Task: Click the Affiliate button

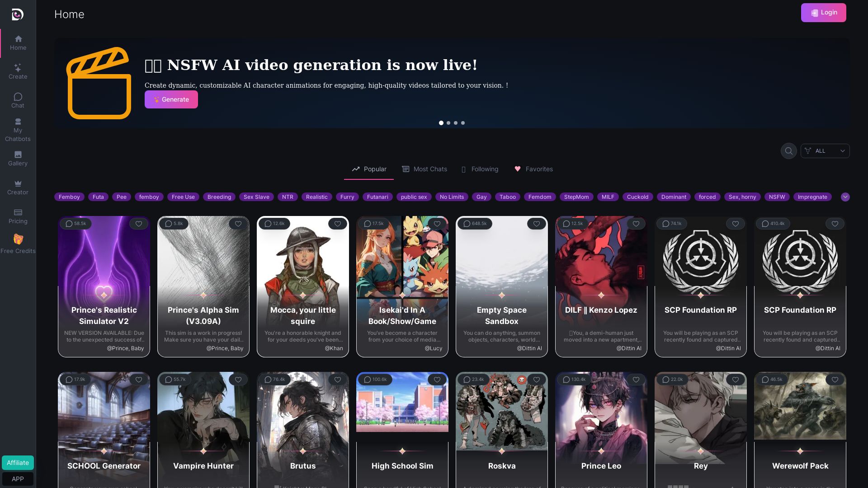Action: click(x=18, y=463)
